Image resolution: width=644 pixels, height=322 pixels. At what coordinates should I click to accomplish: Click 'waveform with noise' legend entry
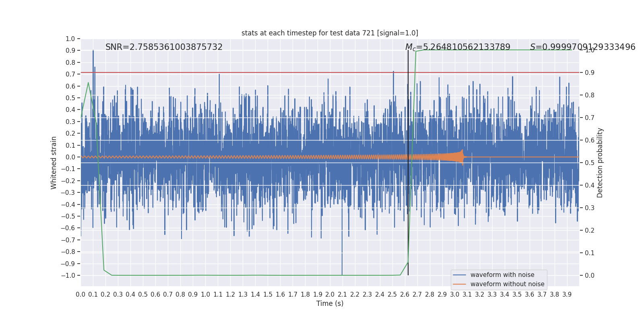click(x=502, y=275)
